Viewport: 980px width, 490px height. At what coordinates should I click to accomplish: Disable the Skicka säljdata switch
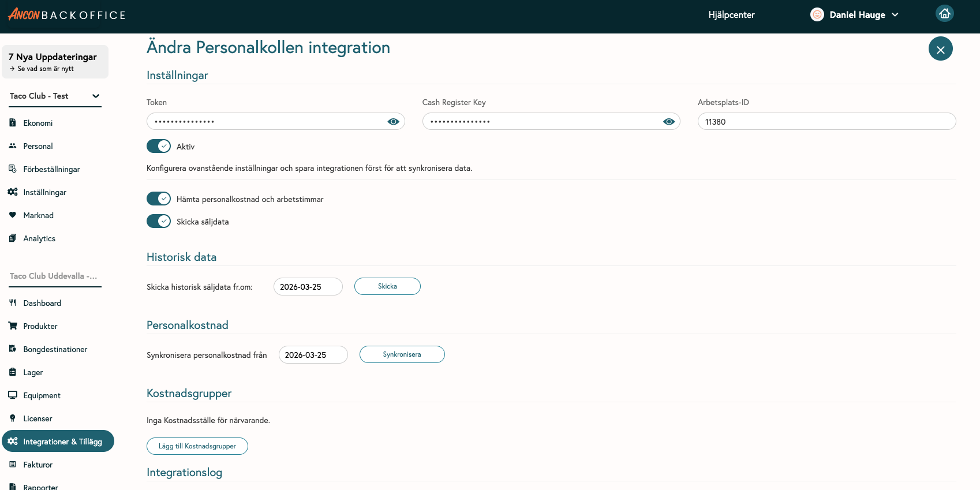click(159, 221)
